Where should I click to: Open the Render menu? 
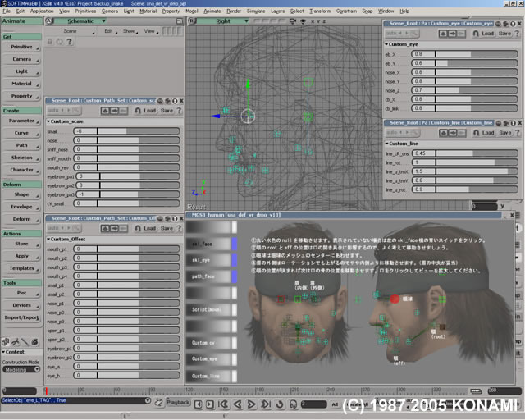(234, 11)
